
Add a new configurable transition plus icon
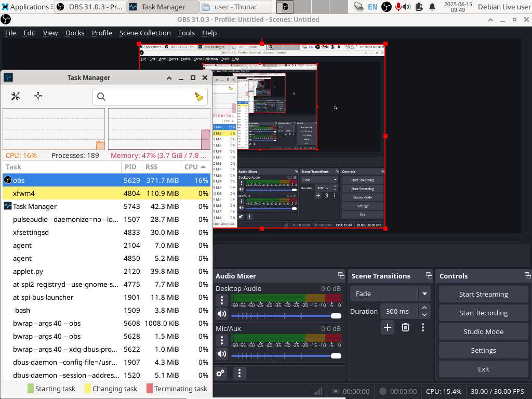point(388,327)
